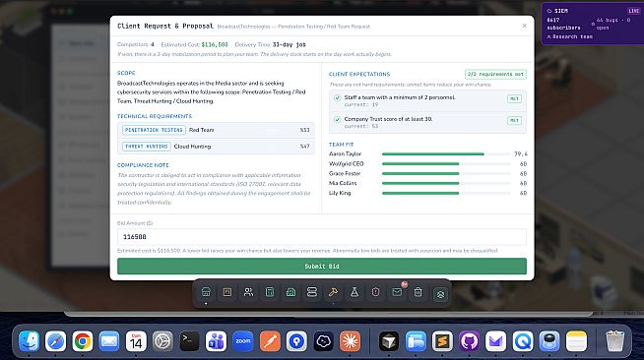Image resolution: width=644 pixels, height=360 pixels.
Task: Click the Estimated Cost $116,500 value
Action: (x=215, y=44)
